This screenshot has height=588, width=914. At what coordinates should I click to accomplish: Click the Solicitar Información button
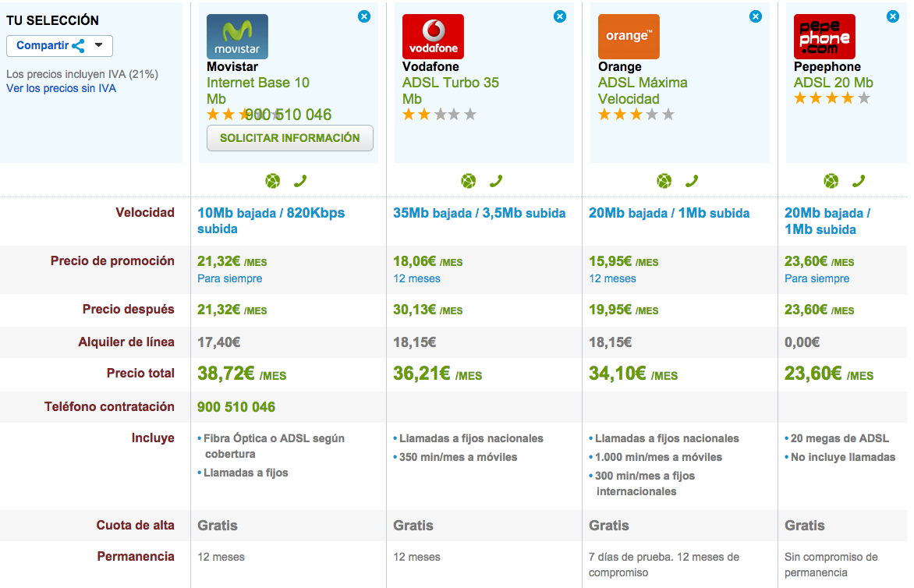(x=289, y=138)
